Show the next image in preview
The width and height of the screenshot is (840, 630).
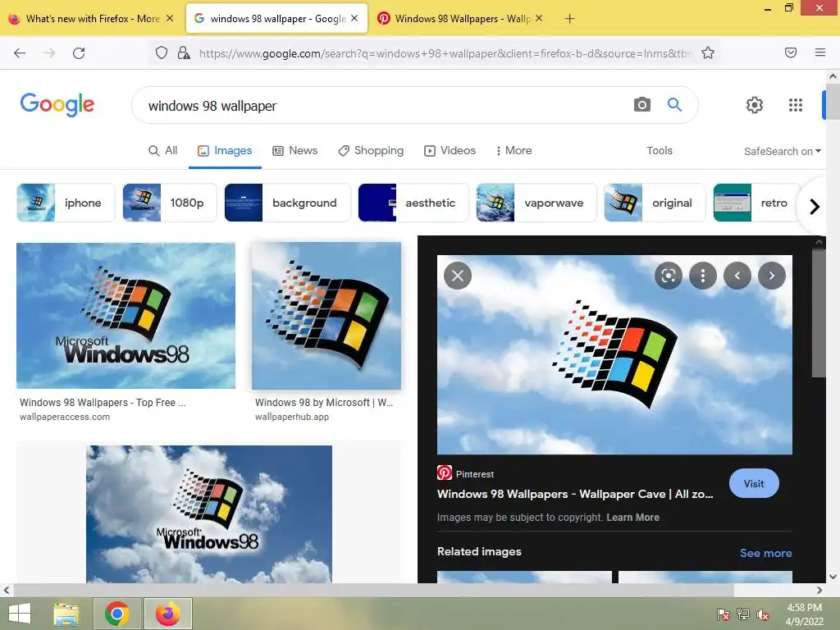click(x=771, y=276)
